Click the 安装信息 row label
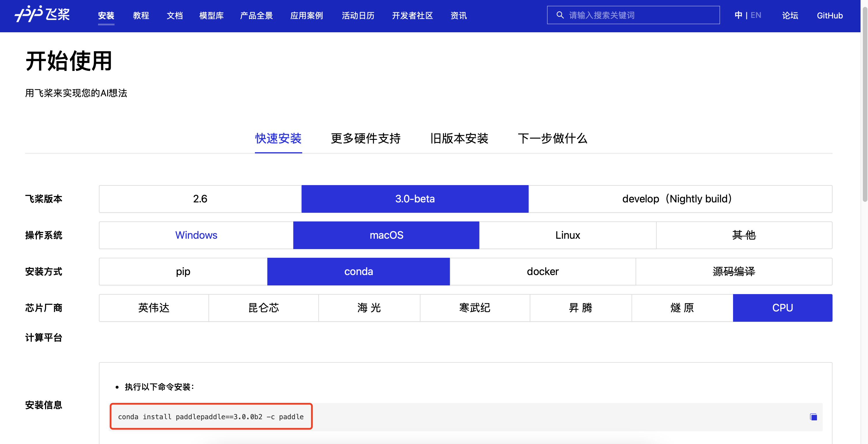The image size is (868, 444). [44, 405]
